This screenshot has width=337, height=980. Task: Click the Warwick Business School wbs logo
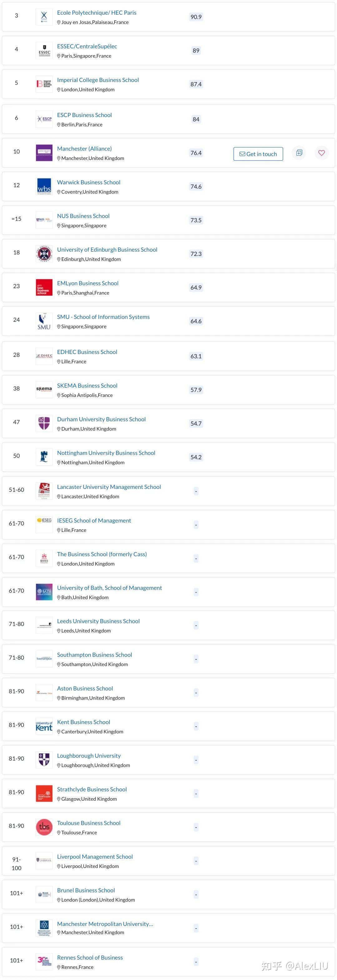tap(44, 187)
